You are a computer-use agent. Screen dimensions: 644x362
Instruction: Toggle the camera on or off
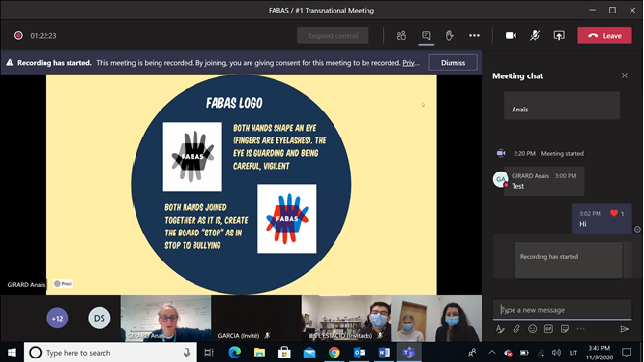tap(511, 35)
